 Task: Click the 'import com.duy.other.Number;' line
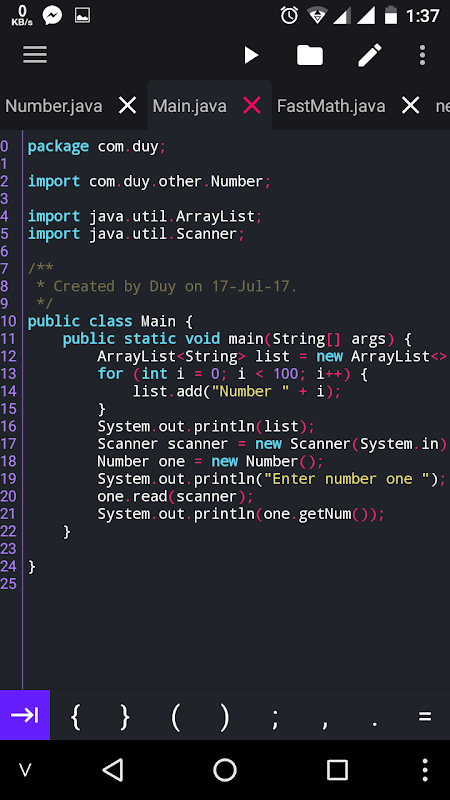tap(149, 181)
